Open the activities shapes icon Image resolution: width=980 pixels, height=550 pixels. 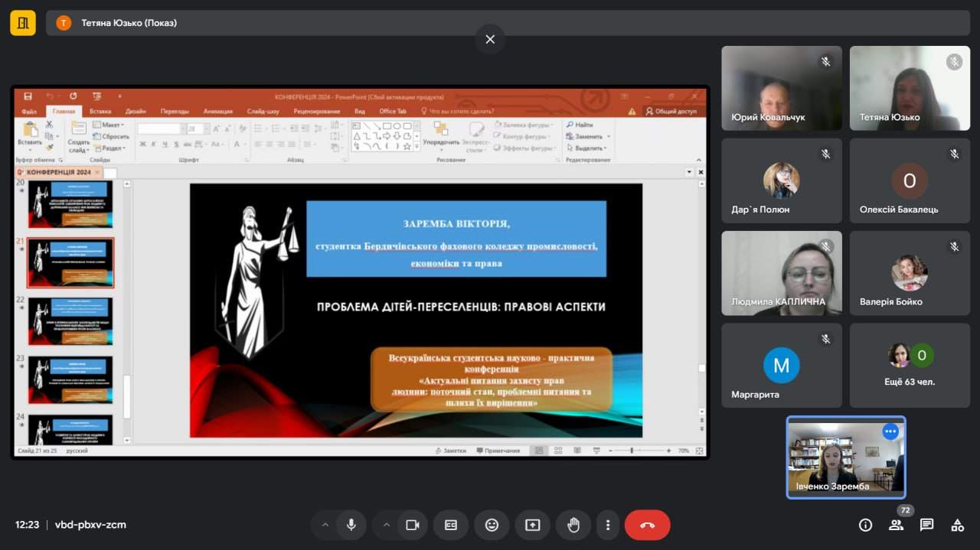[957, 525]
